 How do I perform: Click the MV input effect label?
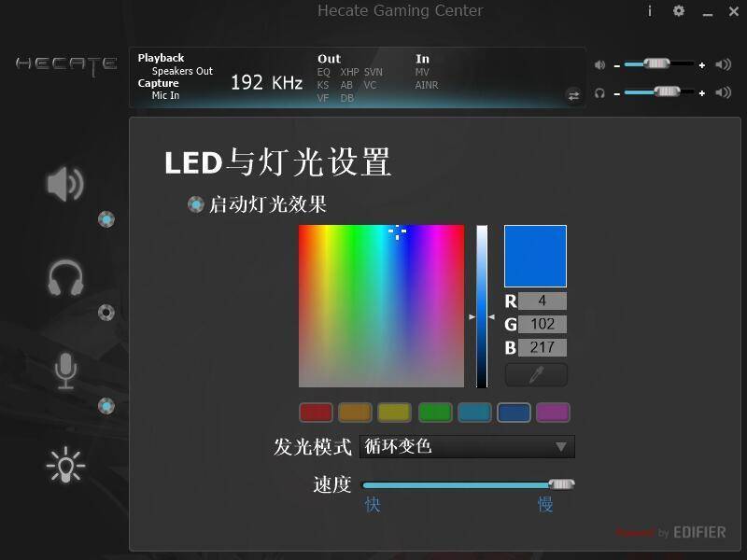click(422, 73)
